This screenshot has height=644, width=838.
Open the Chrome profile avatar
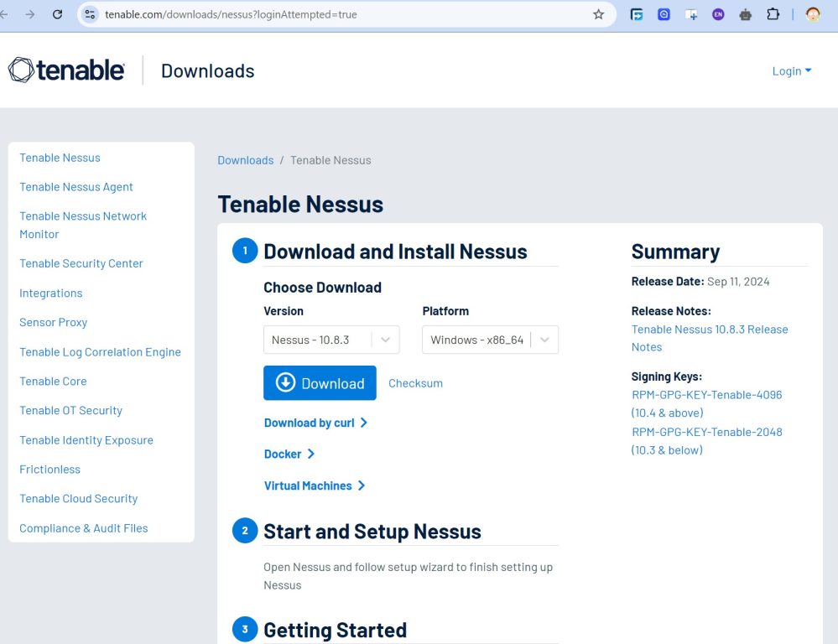[x=812, y=14]
